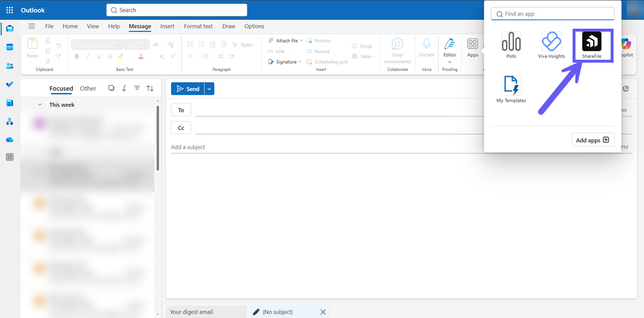
Task: Switch to the Home tab
Action: point(70,26)
